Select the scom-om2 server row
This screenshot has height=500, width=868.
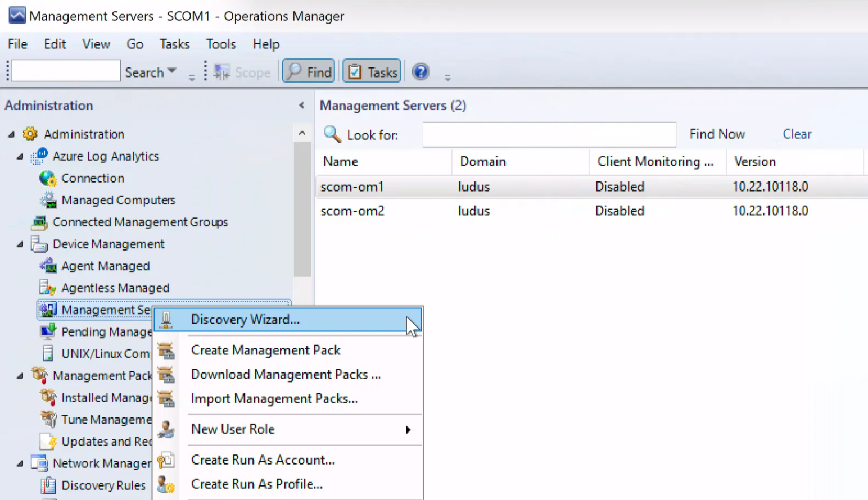coord(352,211)
